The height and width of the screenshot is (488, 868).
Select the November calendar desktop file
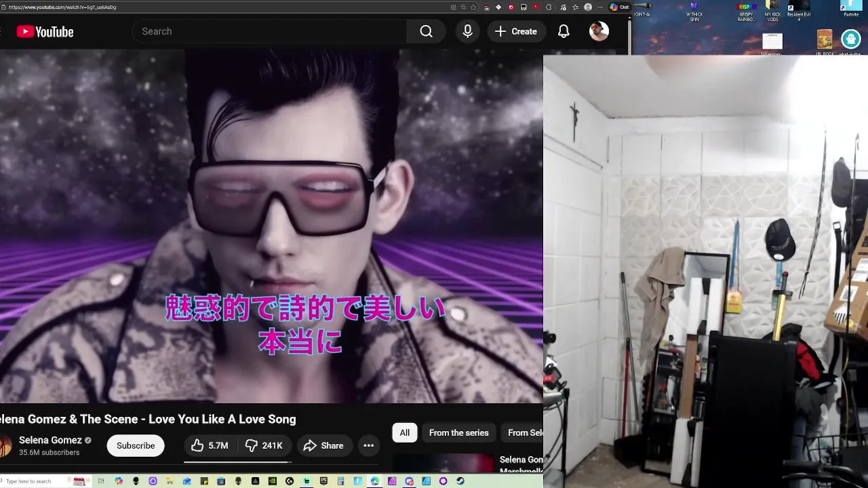(772, 43)
